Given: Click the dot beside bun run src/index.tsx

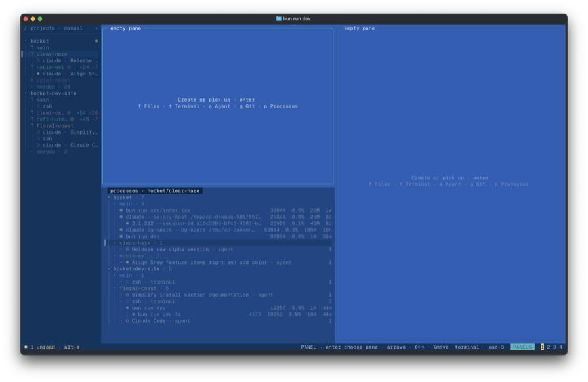Looking at the screenshot, I should pyautogui.click(x=121, y=210).
